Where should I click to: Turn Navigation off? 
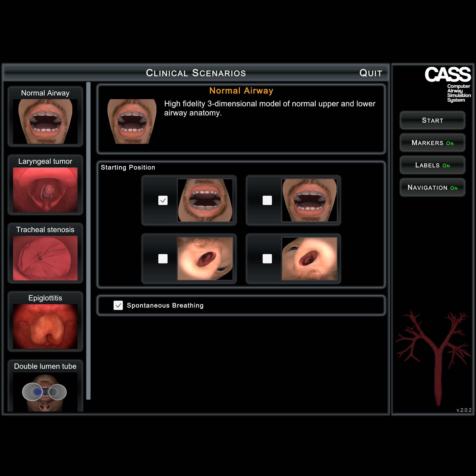point(432,188)
